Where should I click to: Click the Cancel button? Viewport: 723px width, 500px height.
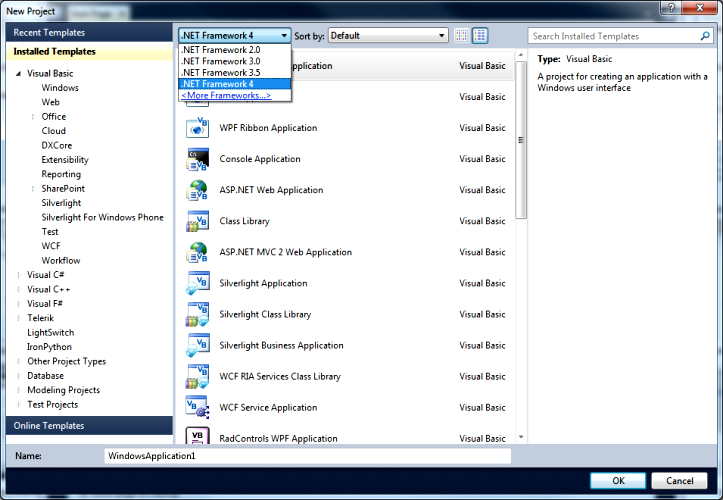[679, 481]
